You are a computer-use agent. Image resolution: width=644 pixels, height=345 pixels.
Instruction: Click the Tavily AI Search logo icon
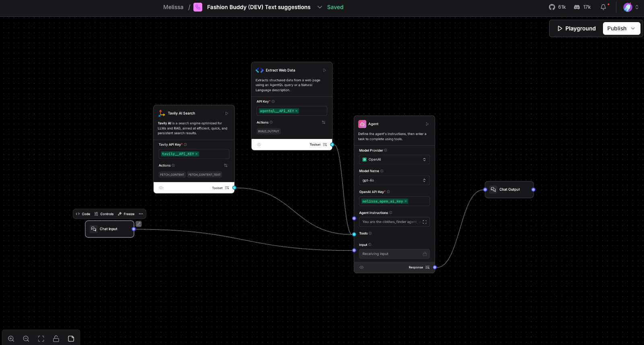[162, 113]
